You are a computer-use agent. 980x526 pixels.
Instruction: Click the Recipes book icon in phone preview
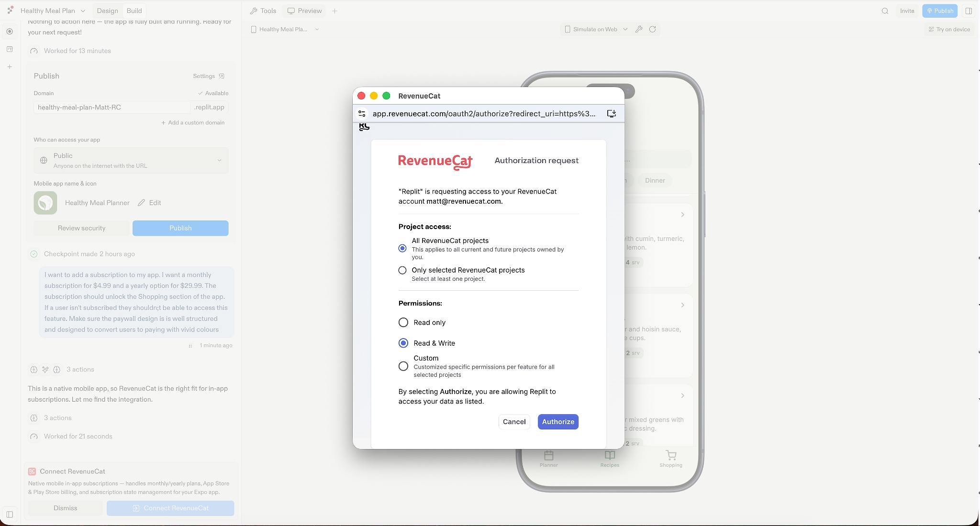(x=610, y=455)
